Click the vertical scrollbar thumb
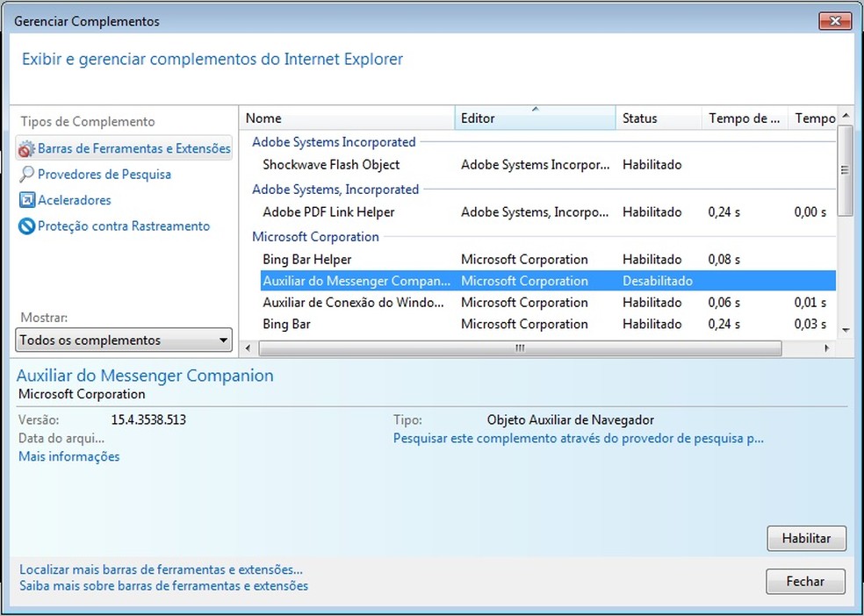864x616 pixels. 846,170
